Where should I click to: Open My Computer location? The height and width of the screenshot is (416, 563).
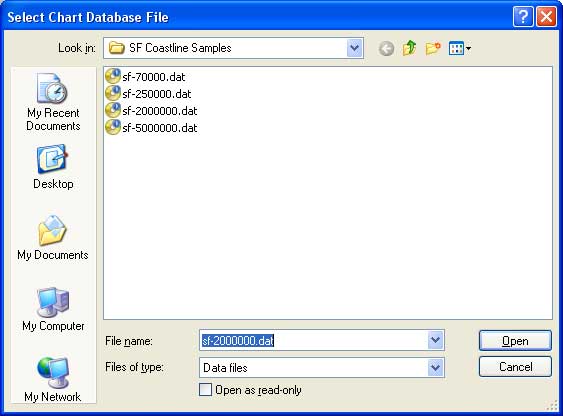pos(53,309)
